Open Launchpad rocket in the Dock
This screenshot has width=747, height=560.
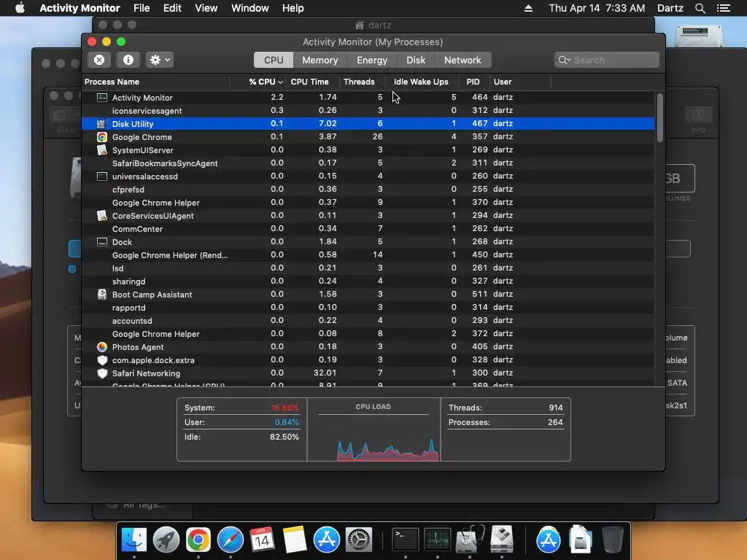(166, 540)
